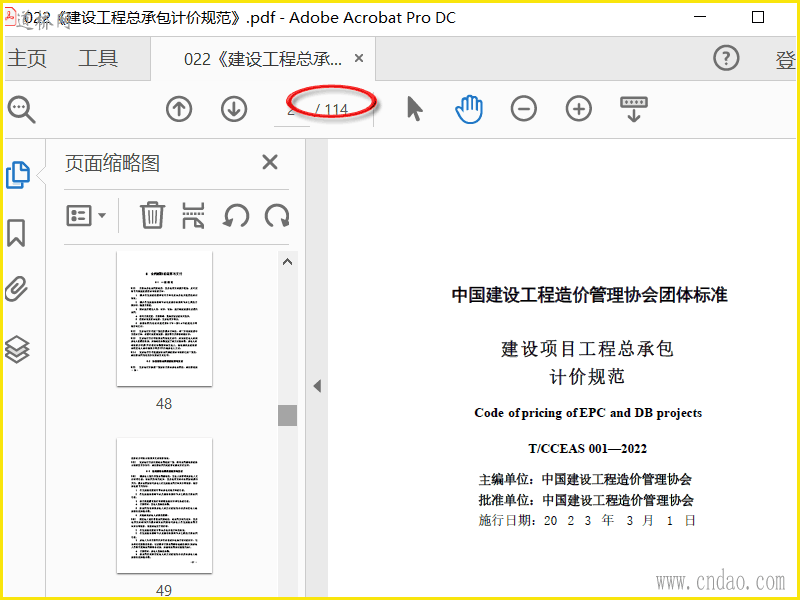Close the 022 PDF document tab
Viewport: 800px width, 600px height.
(359, 58)
